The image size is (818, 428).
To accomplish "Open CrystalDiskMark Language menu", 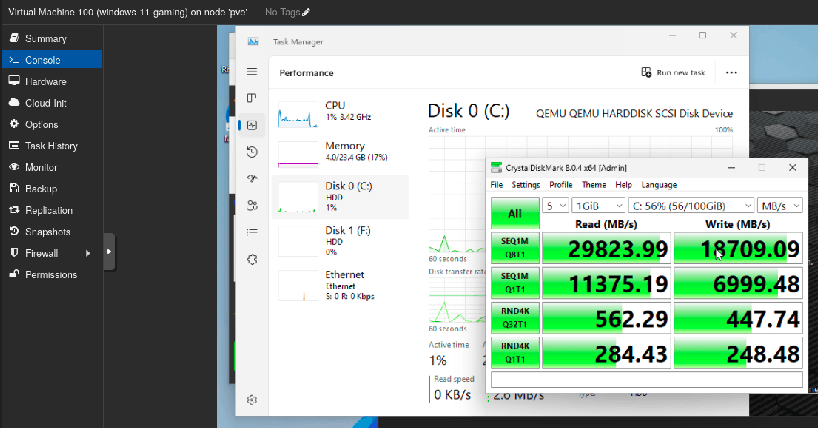I will tap(659, 185).
